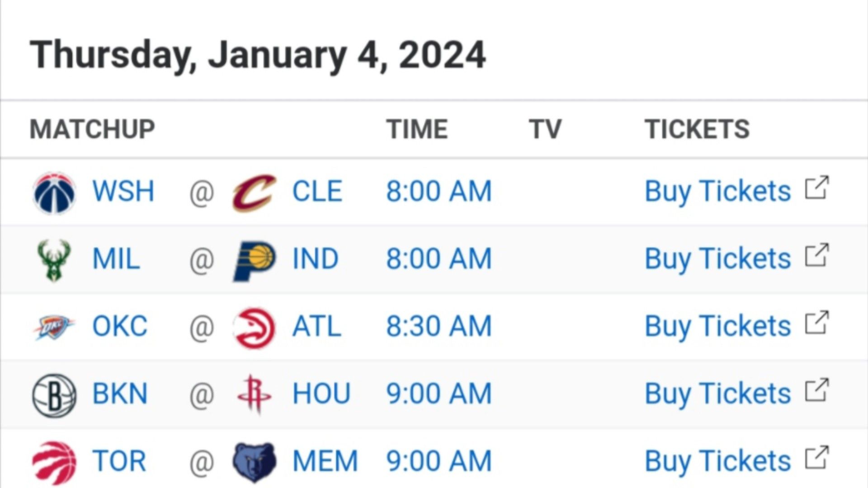Viewport: 868px width, 488px height.
Task: Open the Houston Rockets logo
Action: pos(254,394)
